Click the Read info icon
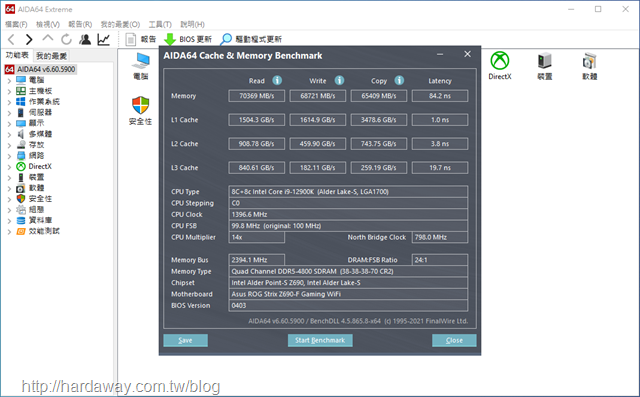The width and height of the screenshot is (640, 397). [277, 80]
